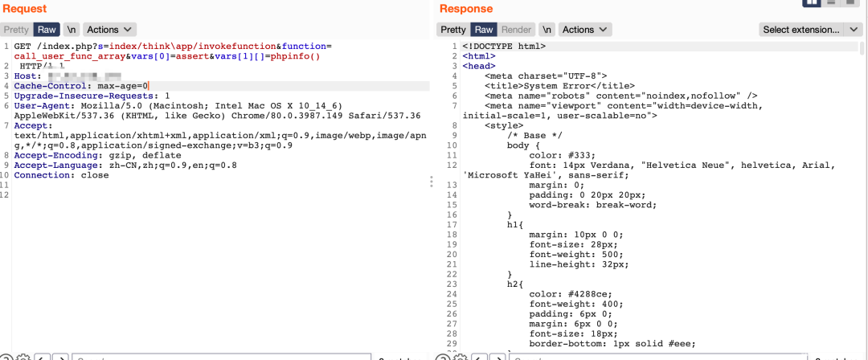Screen dimensions: 868x360
Task: Click the <html> tag in response
Action: tap(479, 56)
